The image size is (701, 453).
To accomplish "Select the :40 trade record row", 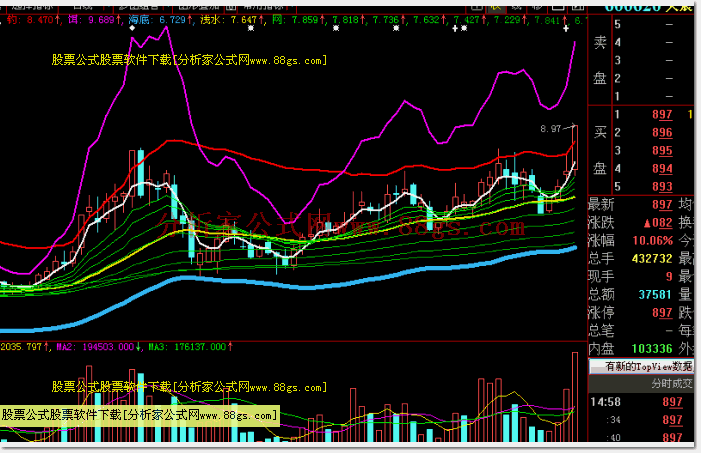I will coord(641,437).
